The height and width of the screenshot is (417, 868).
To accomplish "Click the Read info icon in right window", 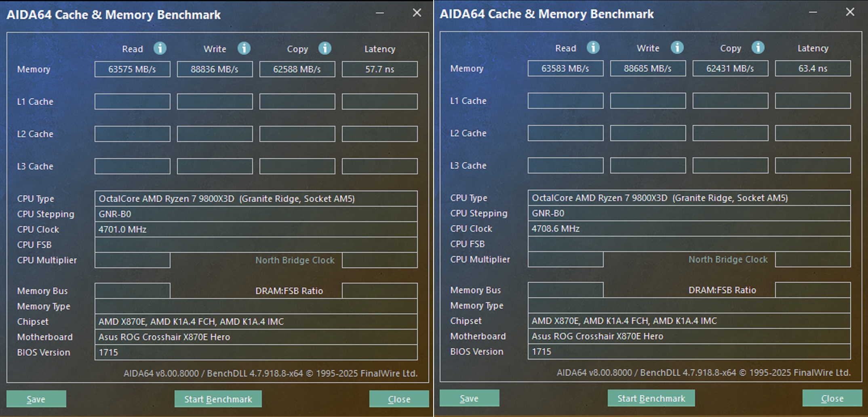I will [593, 48].
